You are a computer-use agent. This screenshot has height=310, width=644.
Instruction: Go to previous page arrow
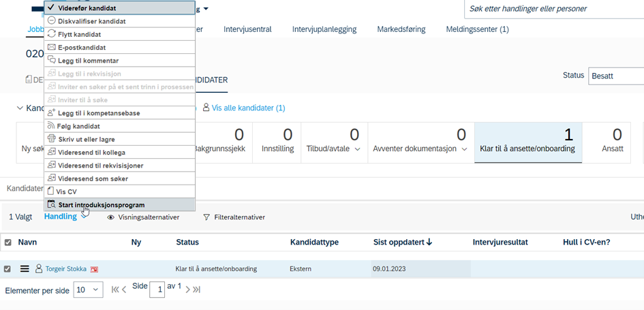124,290
